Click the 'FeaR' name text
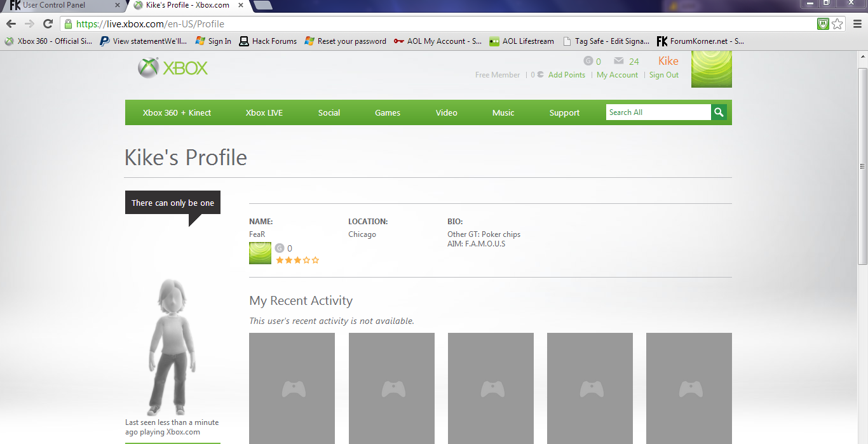The height and width of the screenshot is (444, 868). [x=257, y=234]
